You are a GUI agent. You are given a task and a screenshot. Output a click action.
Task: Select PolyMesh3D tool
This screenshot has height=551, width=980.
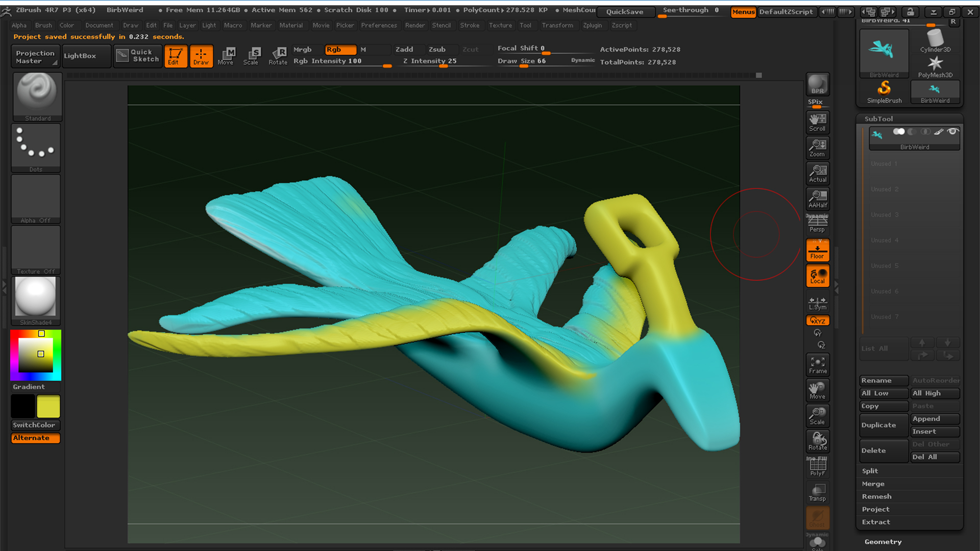(x=935, y=66)
